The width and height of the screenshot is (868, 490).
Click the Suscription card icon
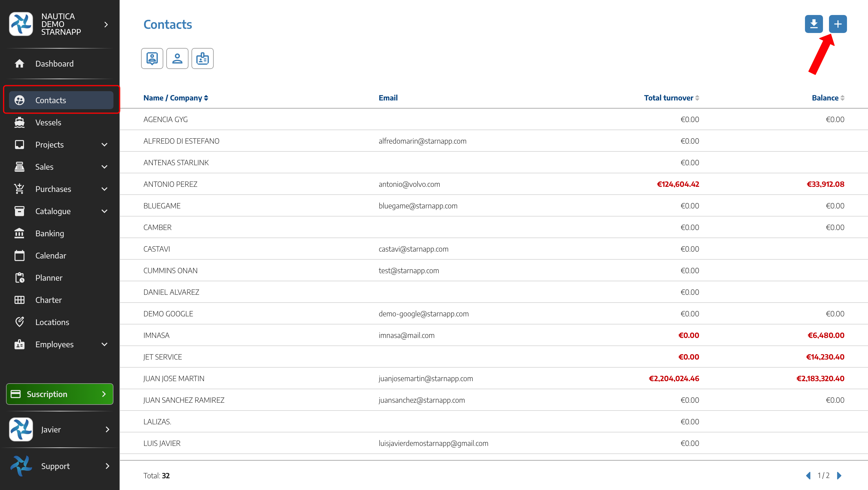point(16,394)
